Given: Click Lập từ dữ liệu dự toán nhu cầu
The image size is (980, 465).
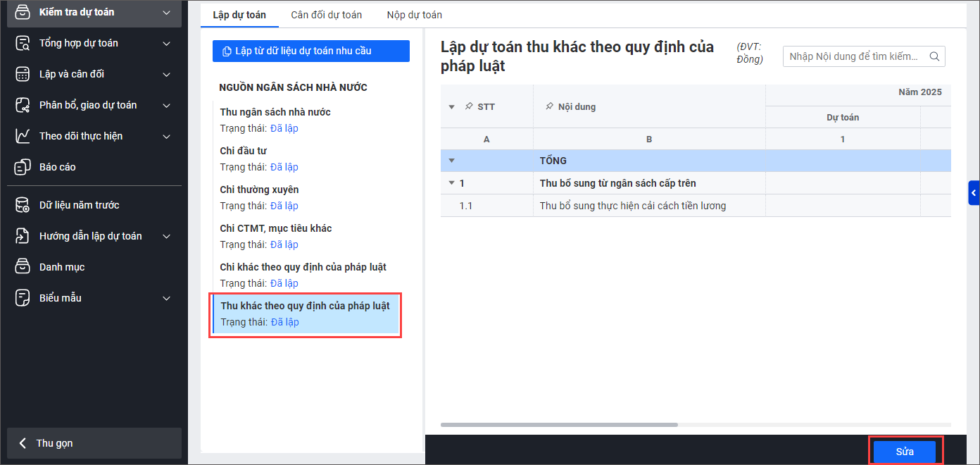Looking at the screenshot, I should (310, 51).
